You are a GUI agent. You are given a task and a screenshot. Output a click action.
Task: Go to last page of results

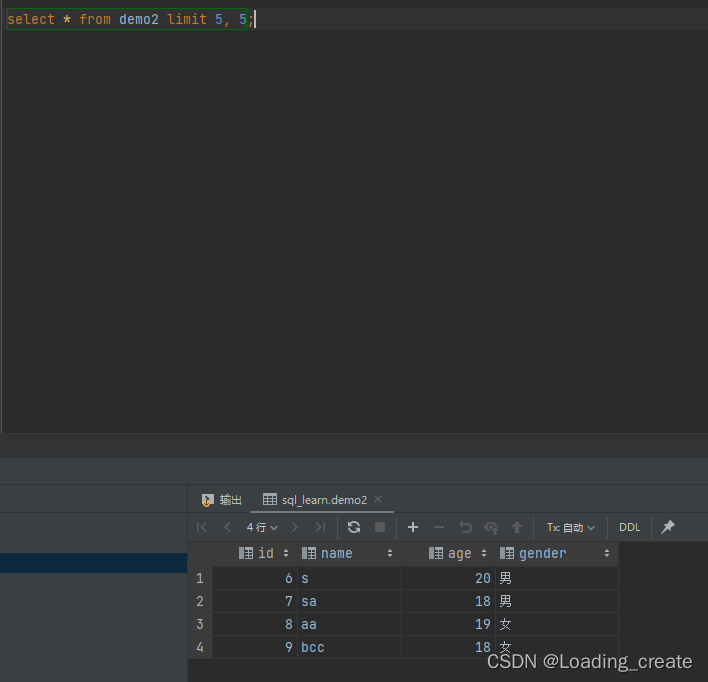point(320,527)
